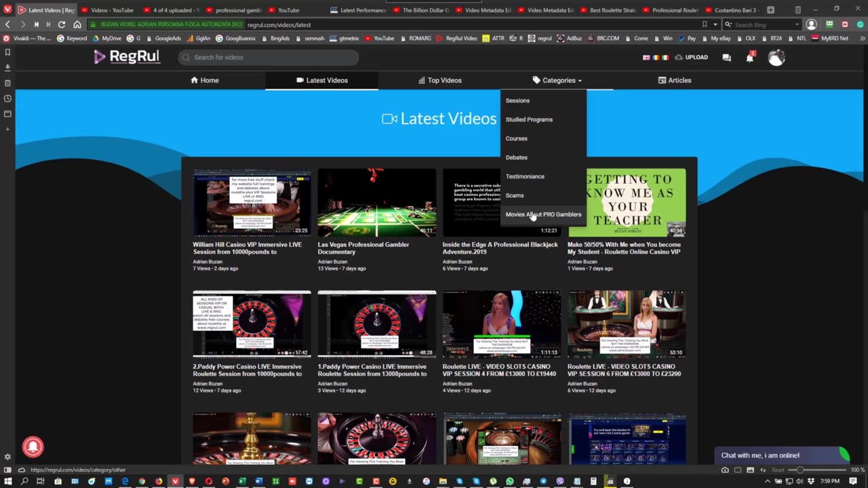Open Vivaldi bookmarks panel icon

pos(7,52)
